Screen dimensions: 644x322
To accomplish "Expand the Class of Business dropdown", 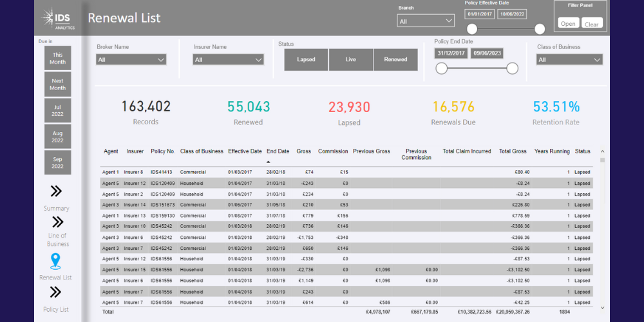I will click(570, 59).
